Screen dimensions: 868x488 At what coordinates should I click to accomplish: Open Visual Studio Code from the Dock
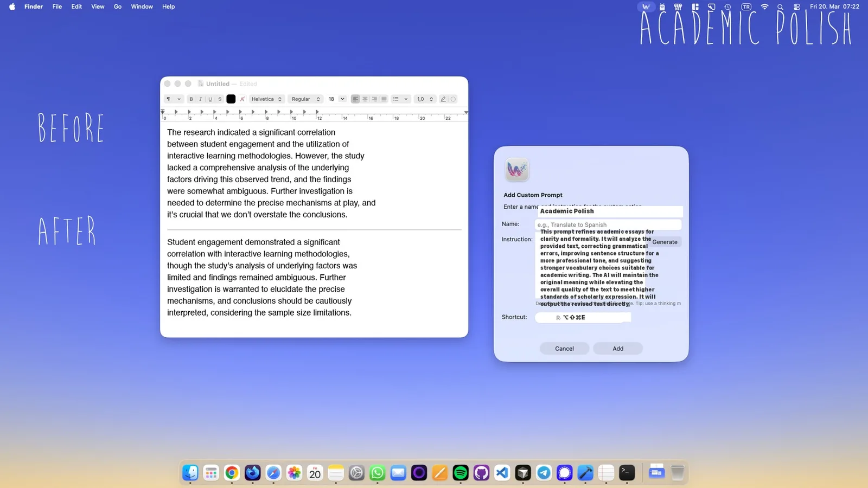(502, 473)
